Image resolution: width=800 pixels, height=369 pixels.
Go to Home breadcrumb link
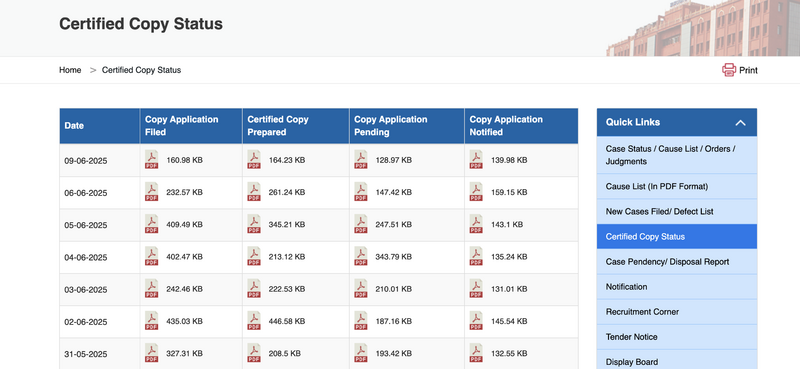(x=70, y=70)
